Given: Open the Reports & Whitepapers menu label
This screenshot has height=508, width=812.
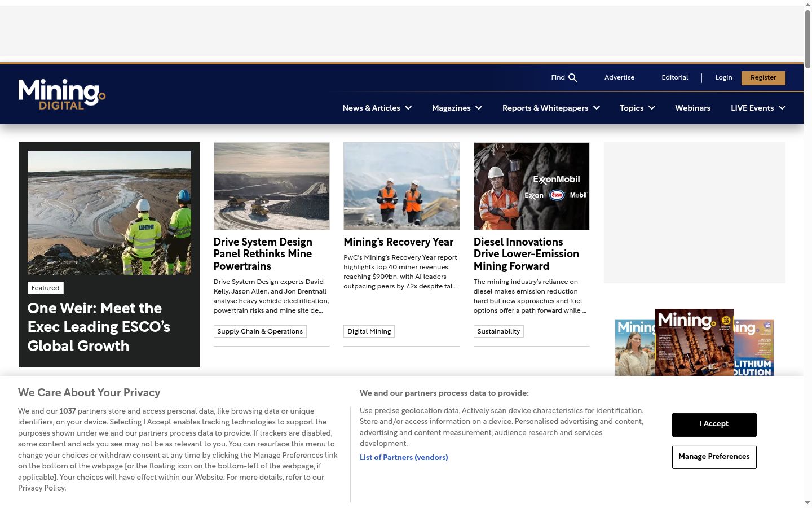Looking at the screenshot, I should [x=545, y=108].
